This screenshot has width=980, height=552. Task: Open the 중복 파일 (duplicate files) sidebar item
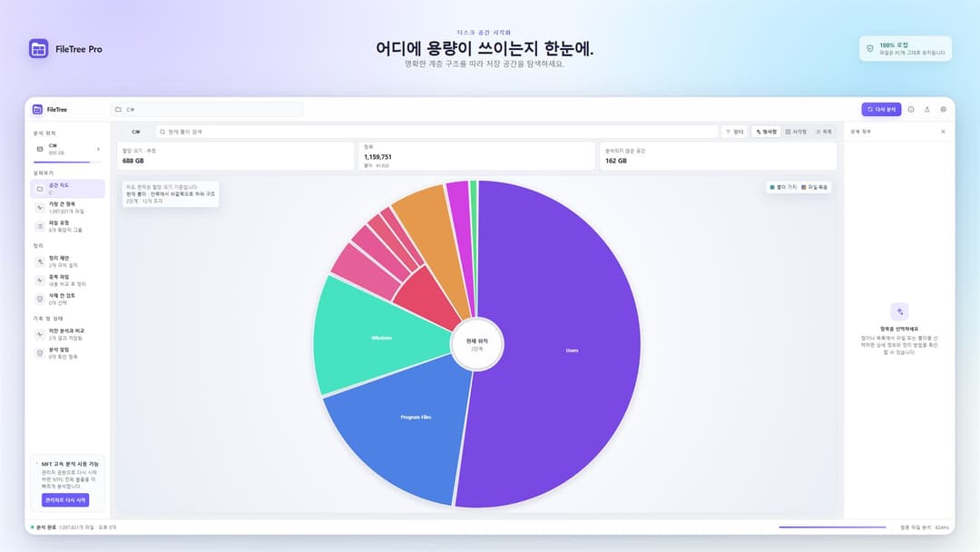click(x=67, y=280)
